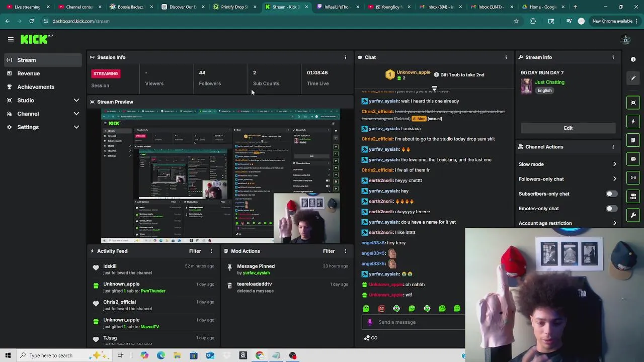644x362 pixels.
Task: Click the info icon in right rail
Action: point(633,59)
